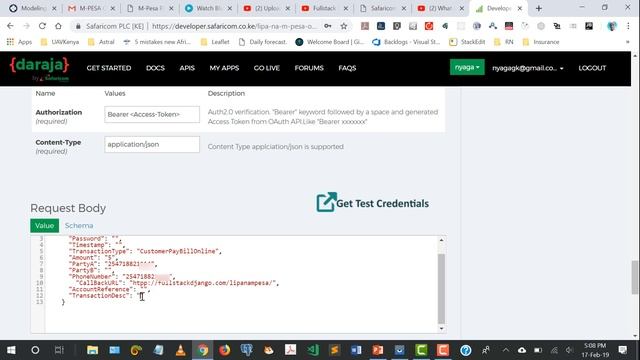The width and height of the screenshot is (640, 360).
Task: Open PowerPoint from the taskbar
Action: (x=378, y=350)
